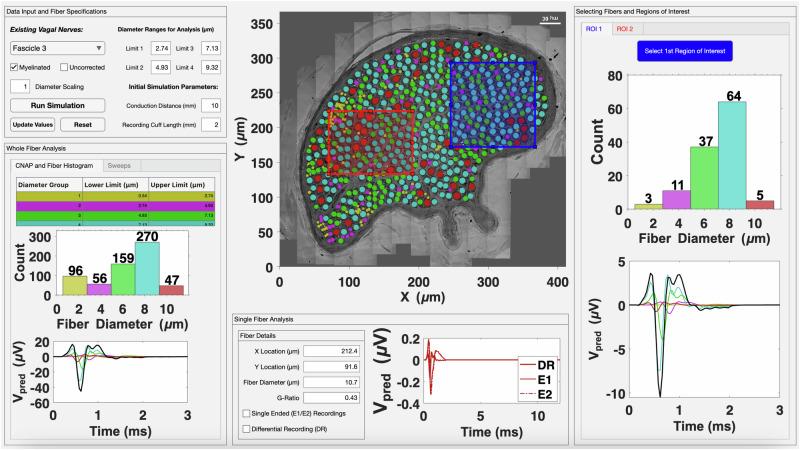Screen dimensions: 800x450
Task: Enable Single Ended (E1/E2) Recordings checkbox
Action: (x=246, y=413)
